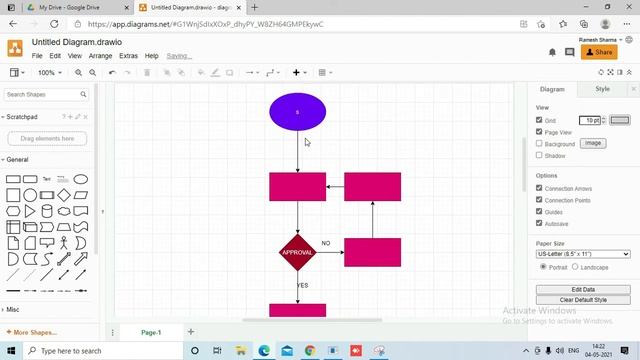Click the Clear Default Style button

pos(583,300)
